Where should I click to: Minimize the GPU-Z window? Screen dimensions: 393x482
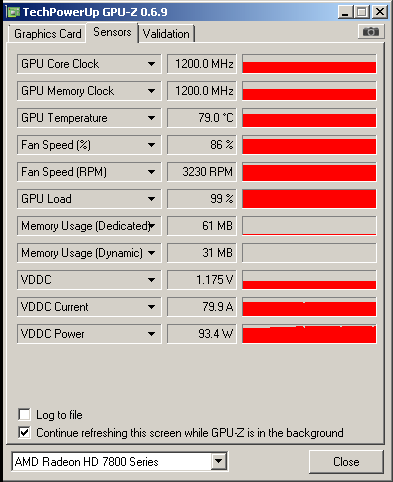[x=345, y=12]
